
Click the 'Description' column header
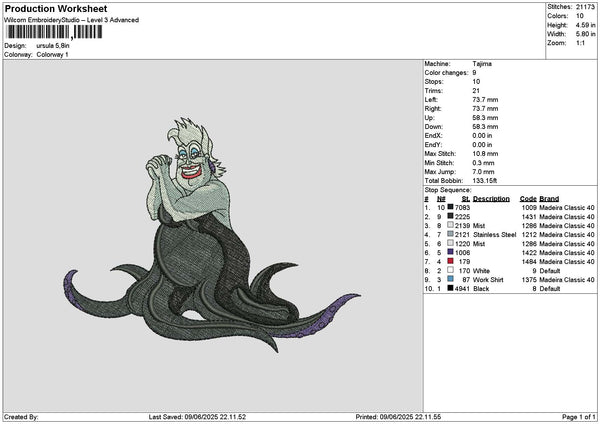click(x=491, y=199)
